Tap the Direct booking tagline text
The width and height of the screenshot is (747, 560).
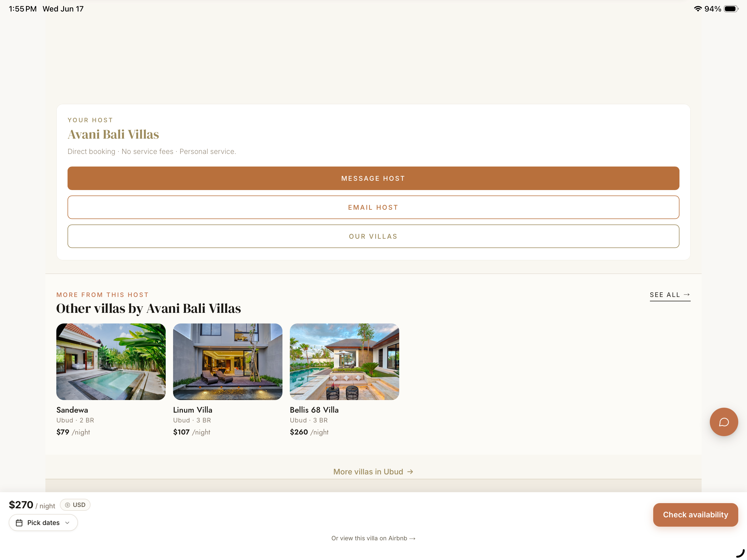pos(152,151)
